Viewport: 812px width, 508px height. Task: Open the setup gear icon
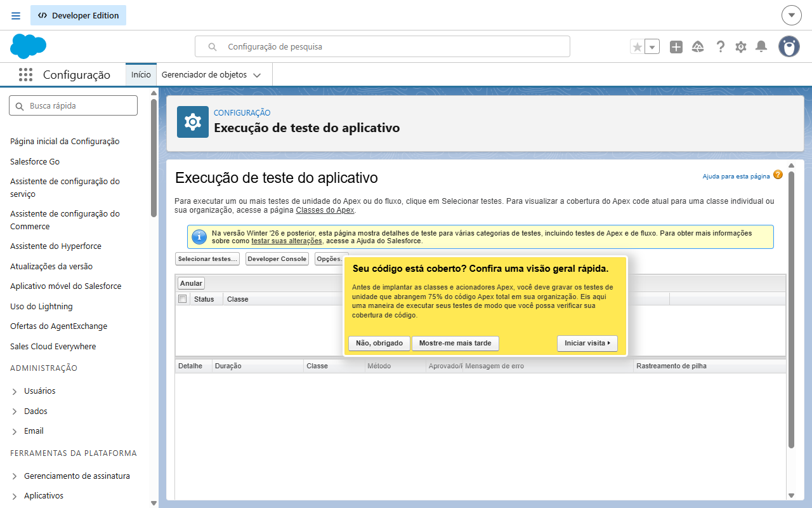[741, 46]
